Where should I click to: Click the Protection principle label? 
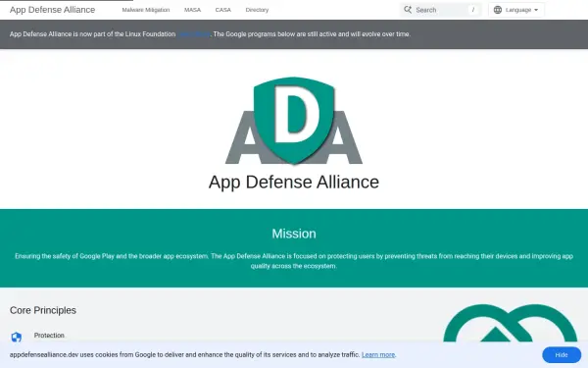(x=49, y=336)
